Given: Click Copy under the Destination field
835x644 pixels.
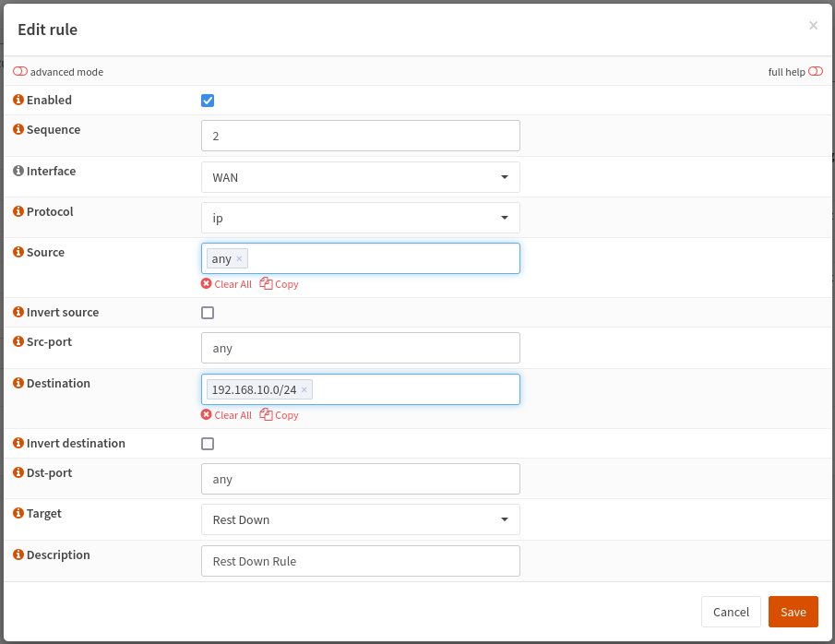Looking at the screenshot, I should pos(279,414).
